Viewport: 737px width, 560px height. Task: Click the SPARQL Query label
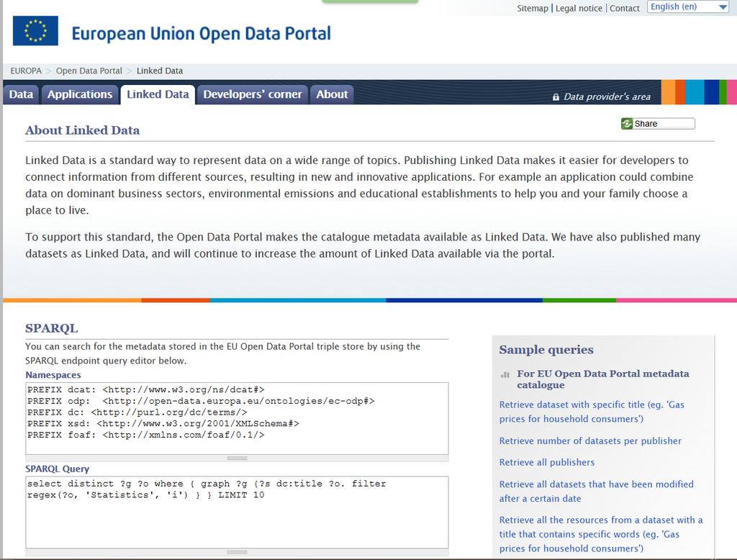pyautogui.click(x=58, y=469)
